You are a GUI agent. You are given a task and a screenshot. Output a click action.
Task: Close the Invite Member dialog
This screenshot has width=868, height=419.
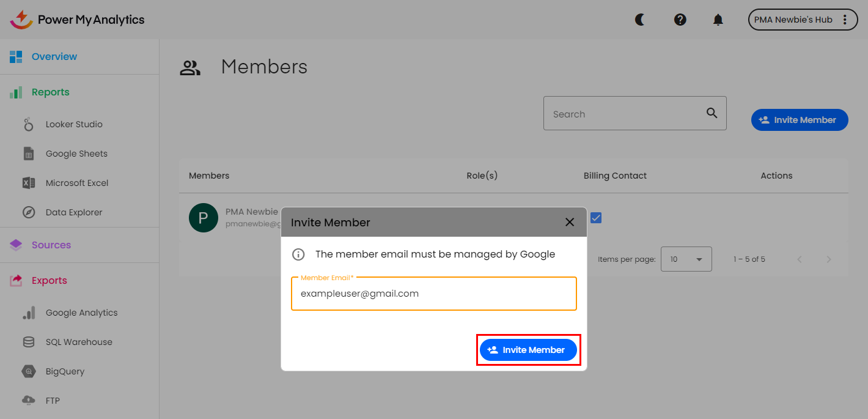570,222
